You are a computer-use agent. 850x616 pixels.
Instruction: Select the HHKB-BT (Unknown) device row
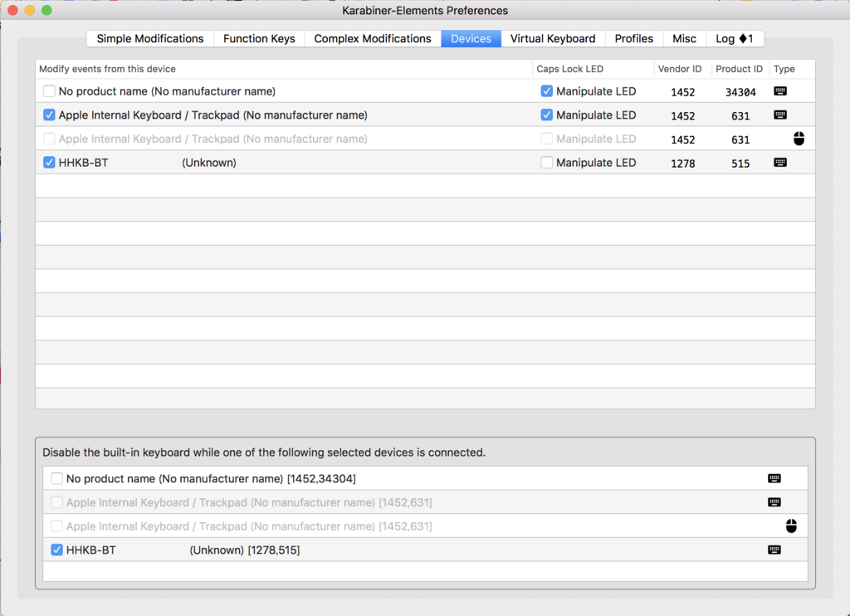point(425,163)
